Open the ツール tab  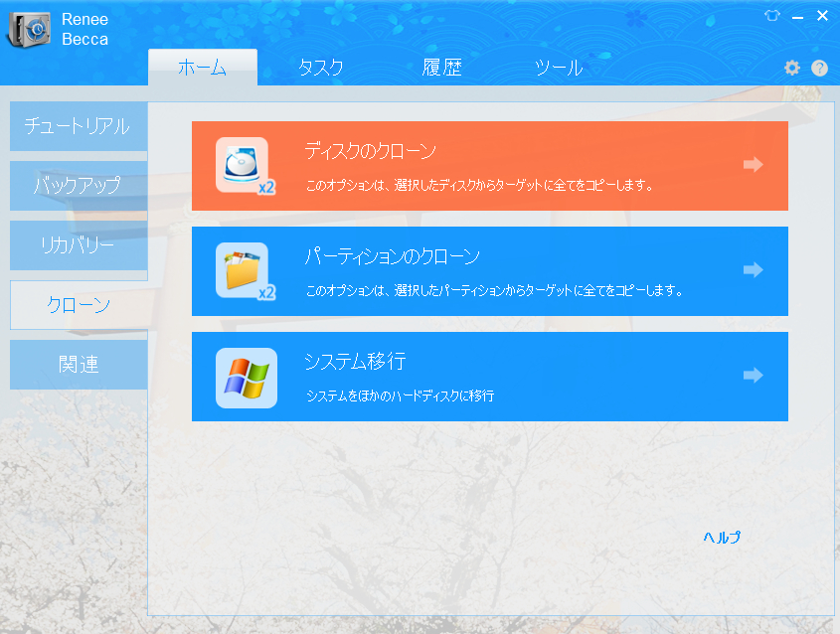(559, 68)
